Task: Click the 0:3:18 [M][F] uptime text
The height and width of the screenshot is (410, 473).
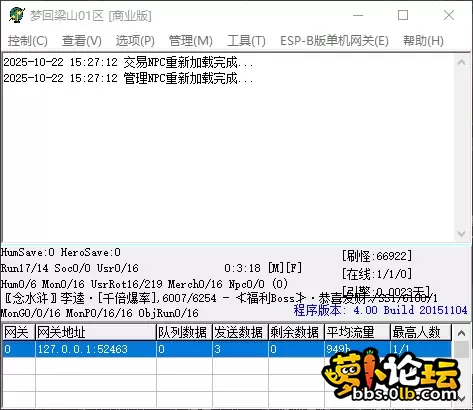Action: click(x=263, y=268)
